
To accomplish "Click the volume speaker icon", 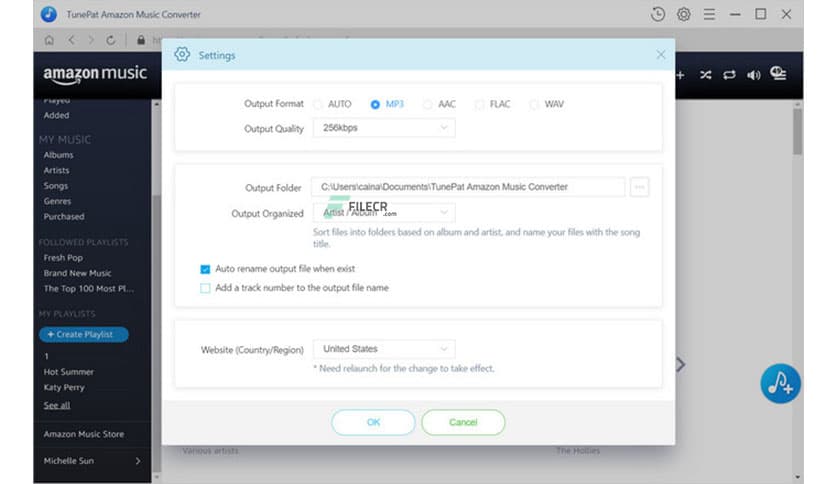I will pyautogui.click(x=753, y=75).
